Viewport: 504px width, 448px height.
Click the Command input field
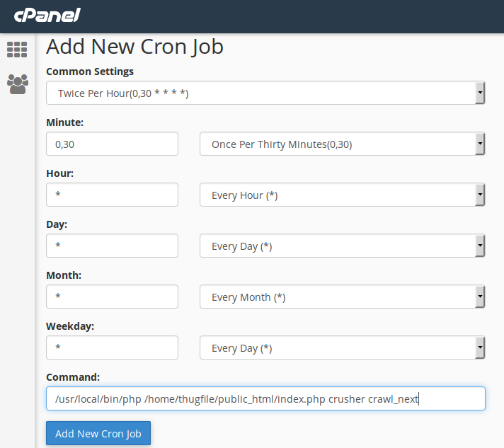point(265,398)
